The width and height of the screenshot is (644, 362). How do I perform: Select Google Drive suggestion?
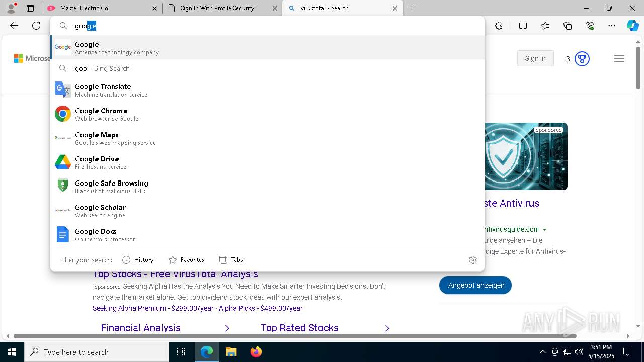(x=267, y=162)
